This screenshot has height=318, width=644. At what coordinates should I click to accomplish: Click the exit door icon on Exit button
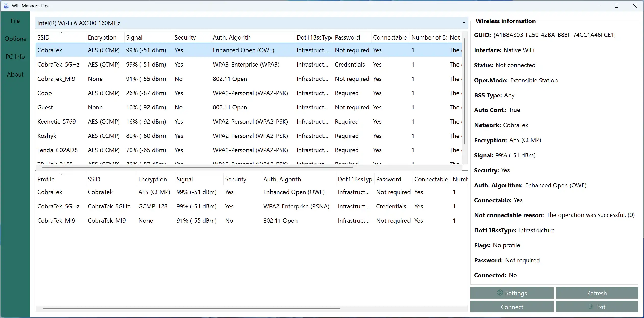[x=591, y=307]
